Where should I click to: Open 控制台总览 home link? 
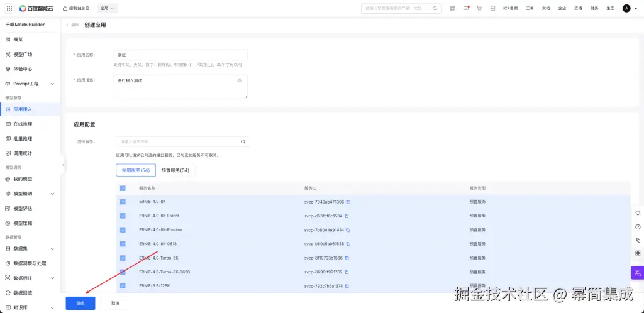tap(76, 8)
